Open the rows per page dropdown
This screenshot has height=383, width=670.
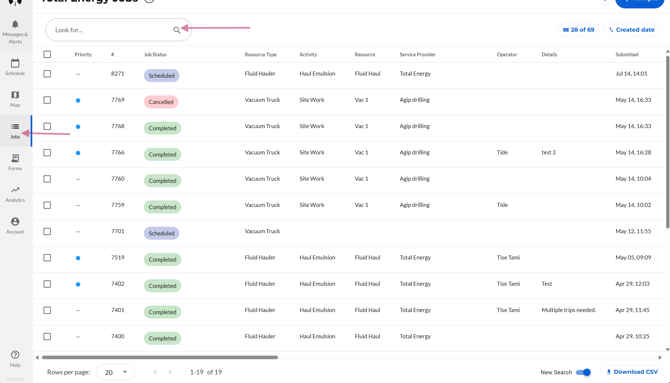116,372
